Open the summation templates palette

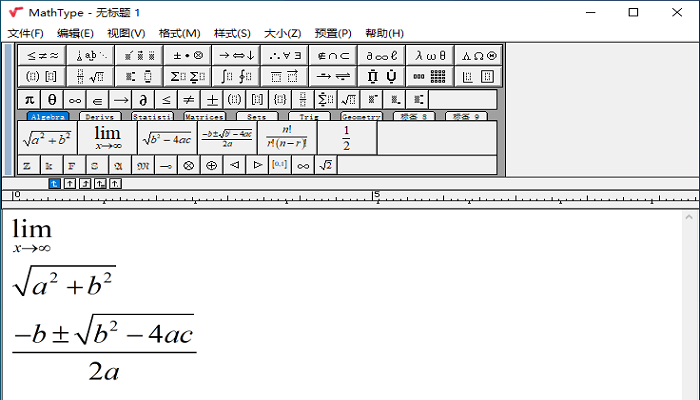pos(188,76)
